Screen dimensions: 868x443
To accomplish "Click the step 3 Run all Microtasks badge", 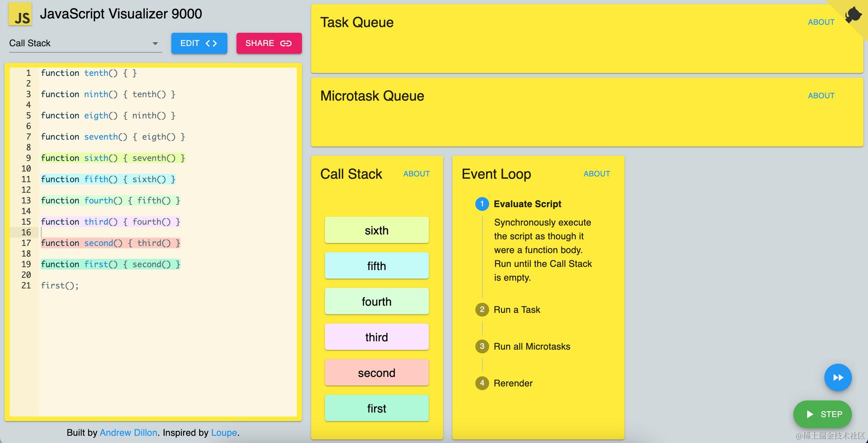I will click(x=482, y=346).
